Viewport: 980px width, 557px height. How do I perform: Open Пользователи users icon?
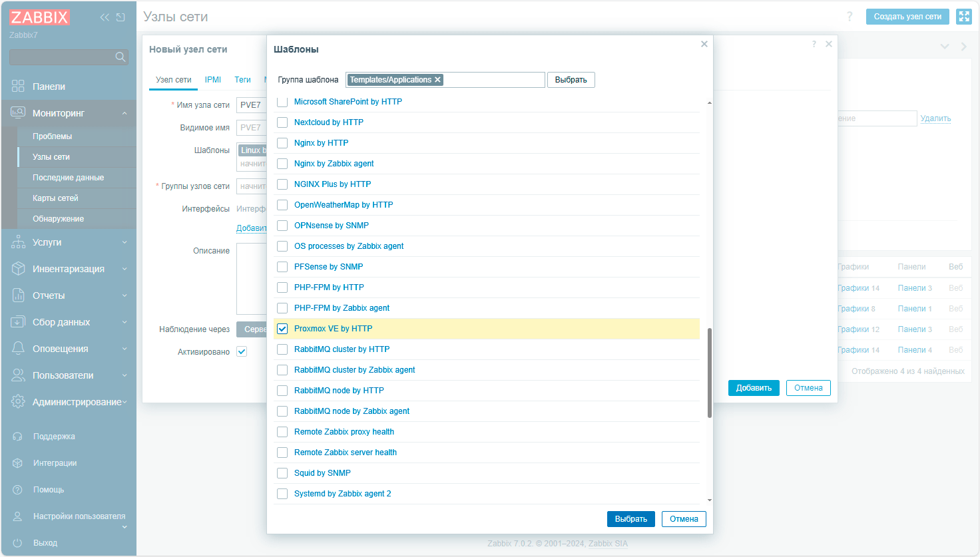point(18,375)
